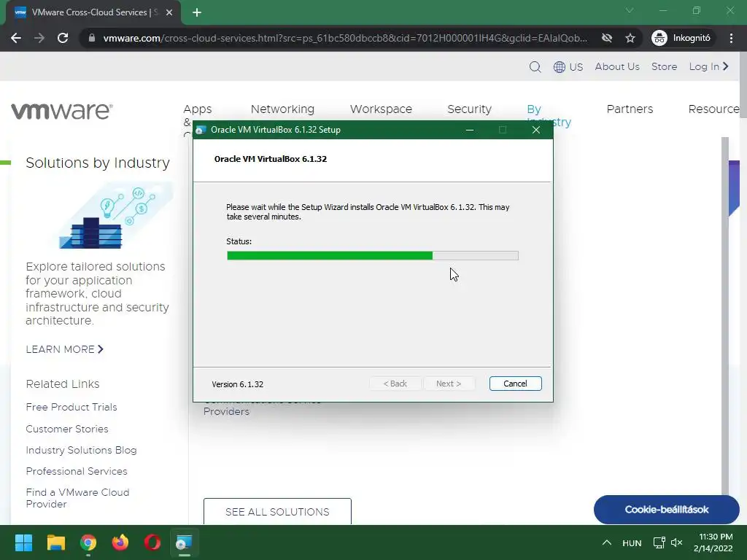Open Customer Stories link
The image size is (747, 560).
point(67,429)
